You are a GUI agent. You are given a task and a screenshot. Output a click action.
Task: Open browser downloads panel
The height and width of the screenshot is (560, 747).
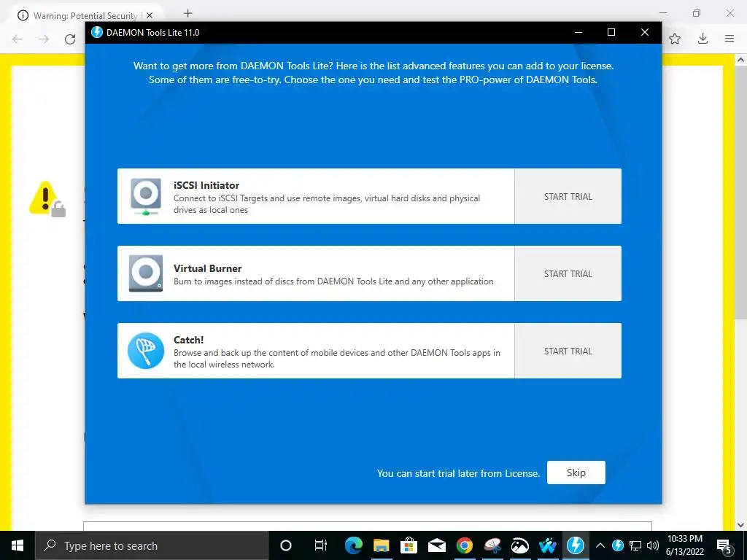click(x=703, y=39)
